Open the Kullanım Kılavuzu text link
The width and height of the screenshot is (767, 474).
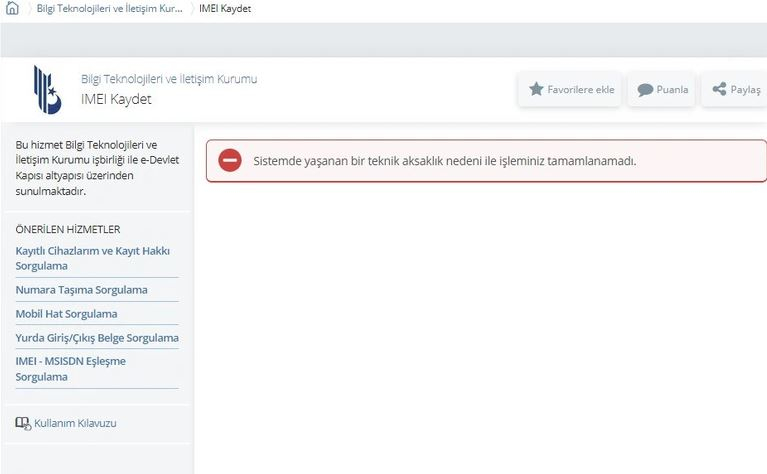pos(75,423)
